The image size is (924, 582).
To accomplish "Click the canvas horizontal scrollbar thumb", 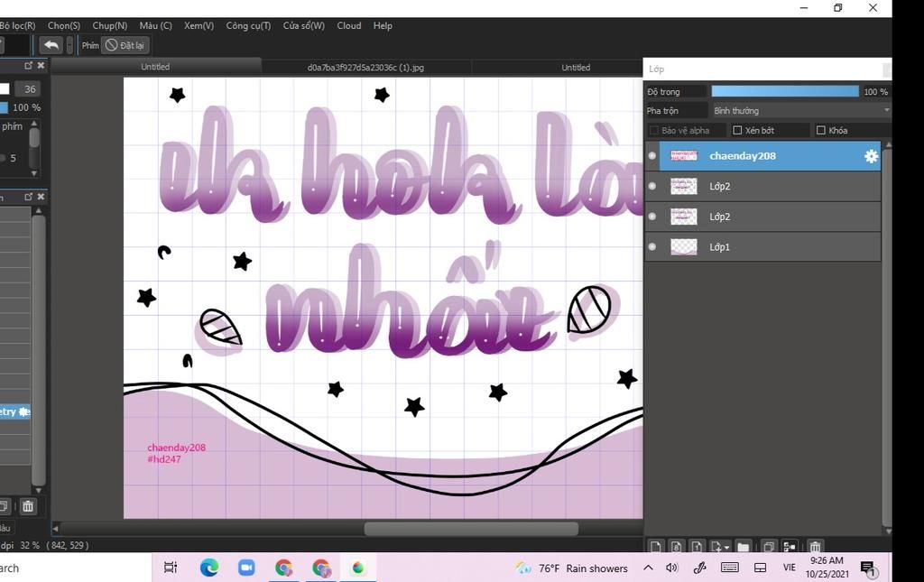I will pyautogui.click(x=471, y=529).
